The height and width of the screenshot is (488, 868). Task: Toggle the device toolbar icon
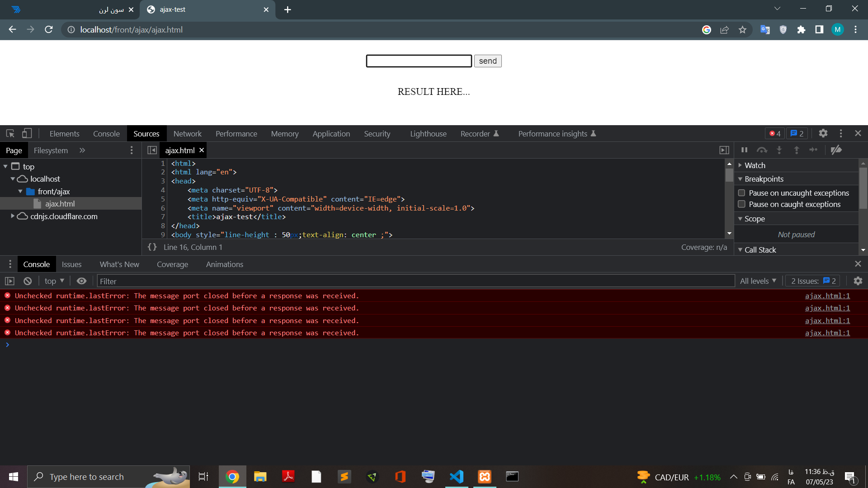tap(27, 133)
